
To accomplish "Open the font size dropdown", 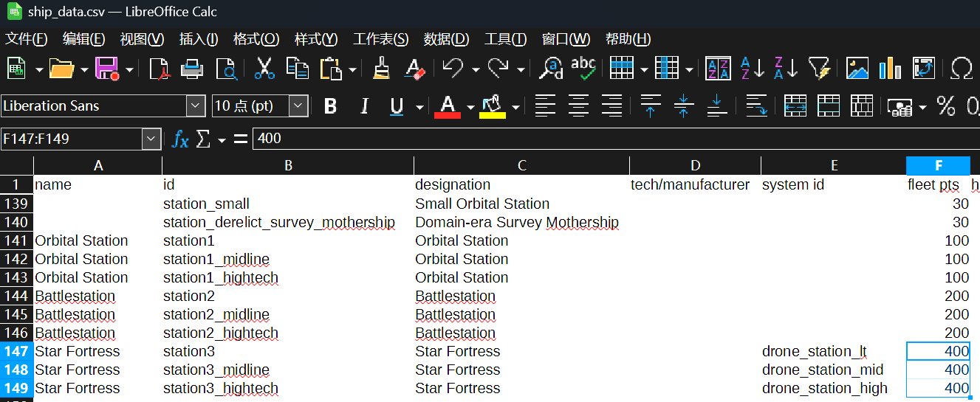I will [298, 106].
